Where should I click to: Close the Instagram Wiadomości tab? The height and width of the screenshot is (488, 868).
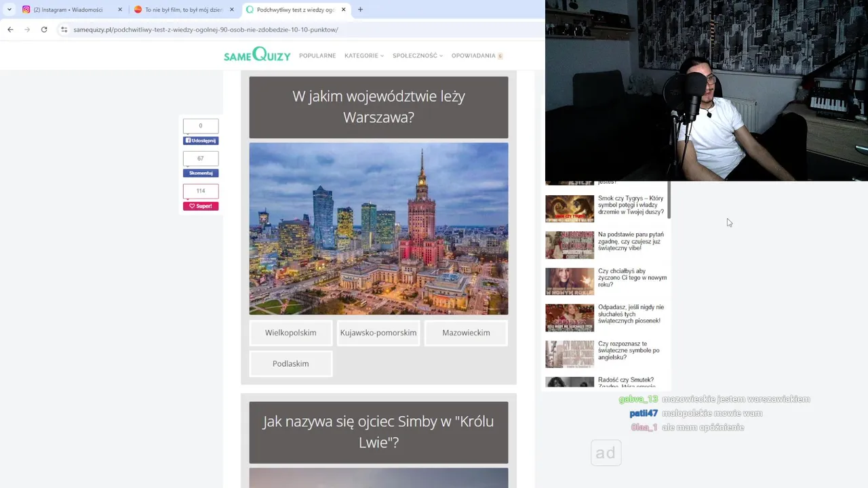click(x=120, y=9)
